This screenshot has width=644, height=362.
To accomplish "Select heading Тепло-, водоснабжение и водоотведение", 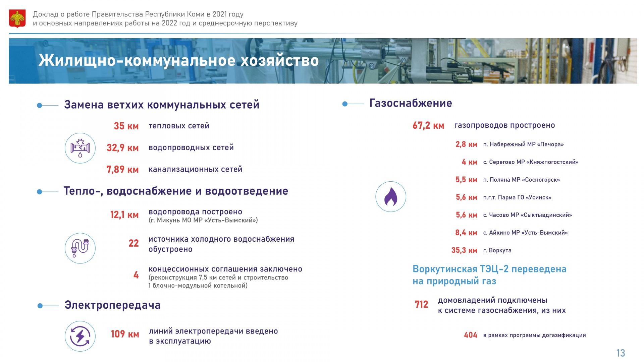I will tap(176, 191).
